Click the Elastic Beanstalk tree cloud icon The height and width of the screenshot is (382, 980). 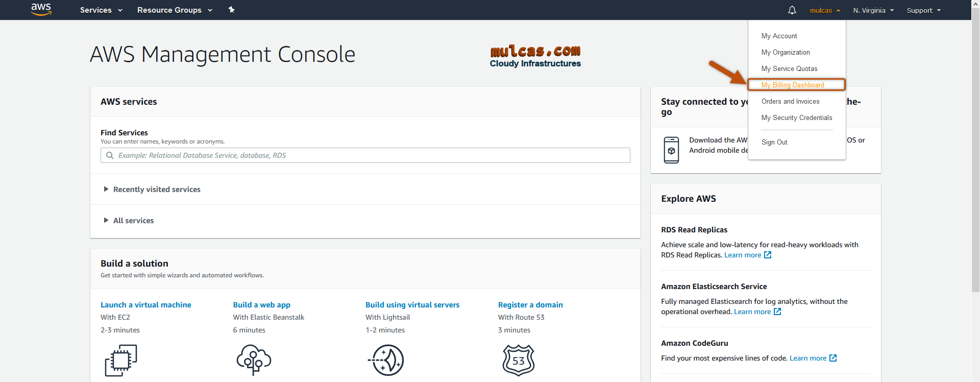254,360
